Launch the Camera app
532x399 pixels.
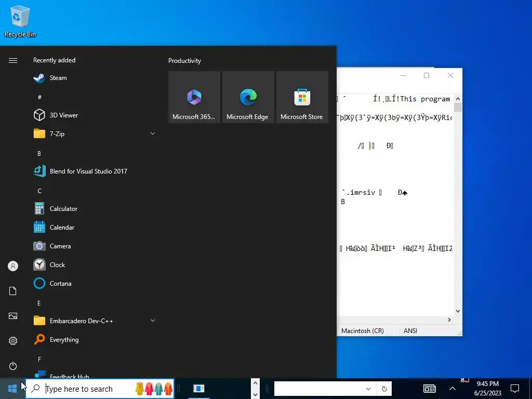(94, 246)
